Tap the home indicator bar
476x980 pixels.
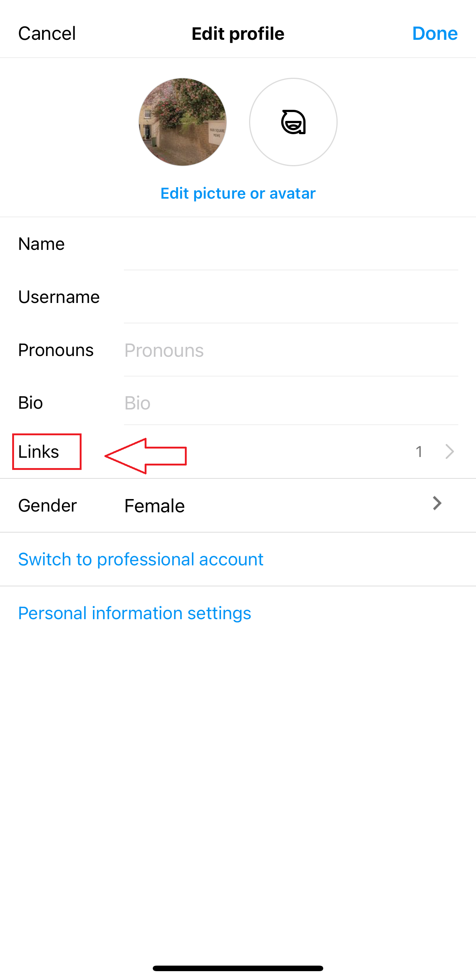coord(238,968)
